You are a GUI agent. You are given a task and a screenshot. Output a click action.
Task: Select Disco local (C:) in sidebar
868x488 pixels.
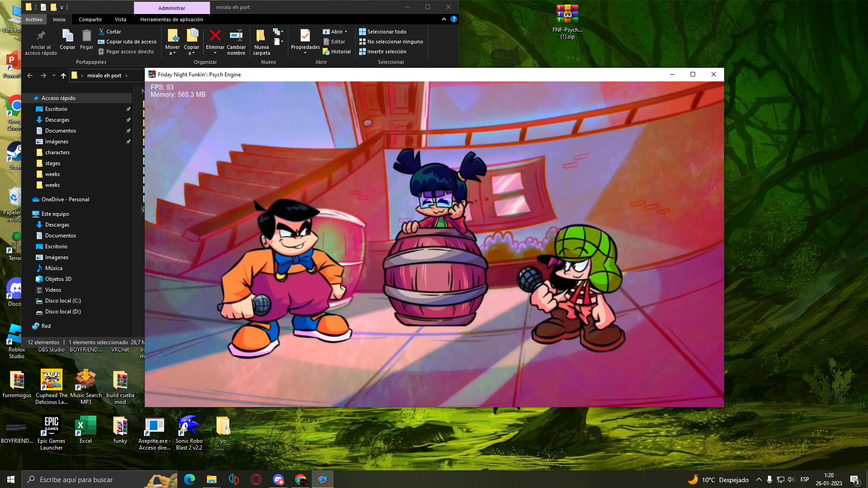tap(63, 301)
